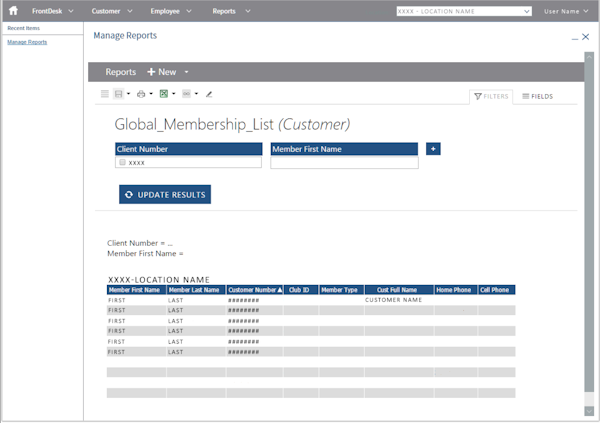Click the list lines toolbar icon
Screen dimensions: 600x423
[x=104, y=94]
